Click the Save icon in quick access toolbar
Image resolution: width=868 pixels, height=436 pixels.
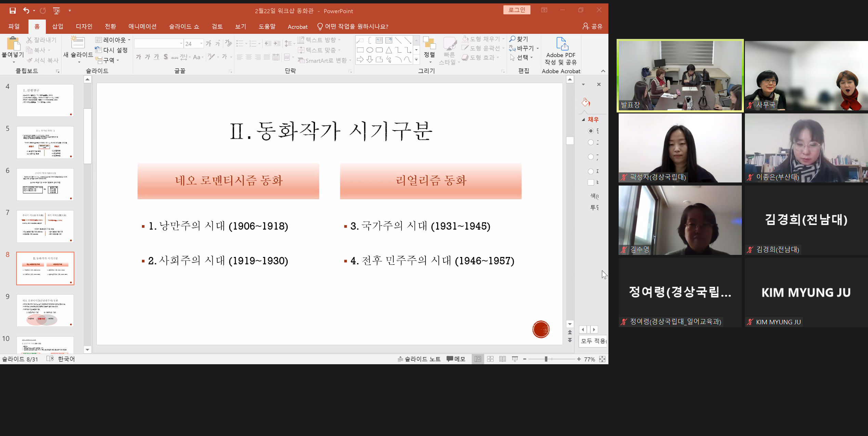13,11
